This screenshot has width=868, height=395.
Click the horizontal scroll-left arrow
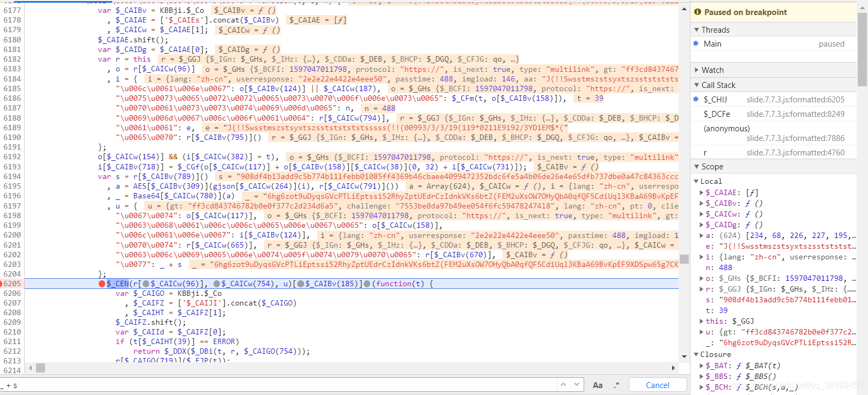pos(31,368)
